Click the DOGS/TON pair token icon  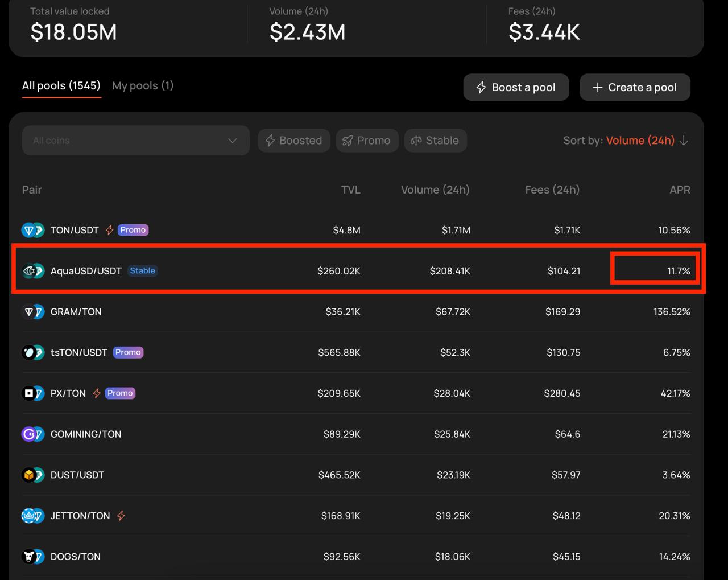coord(32,557)
